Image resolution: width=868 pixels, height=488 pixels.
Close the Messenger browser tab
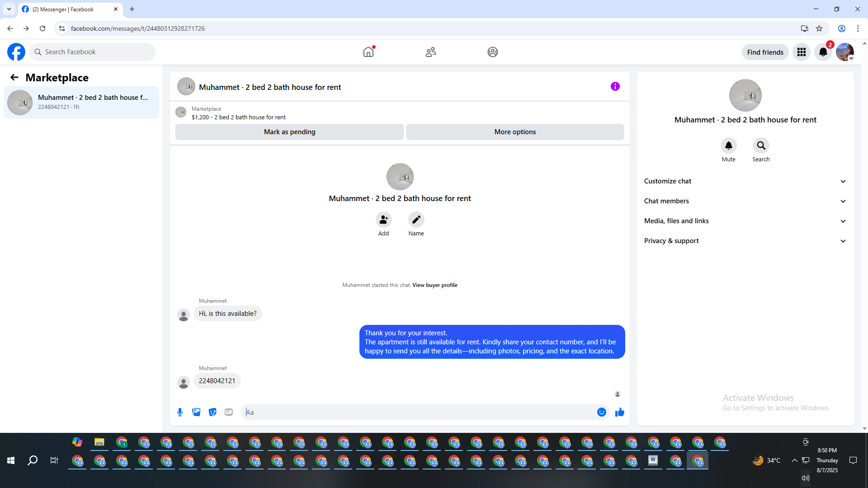point(116,9)
